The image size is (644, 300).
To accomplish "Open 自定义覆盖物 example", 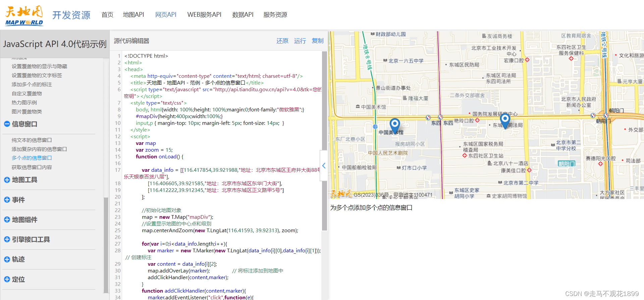I will [x=27, y=94].
